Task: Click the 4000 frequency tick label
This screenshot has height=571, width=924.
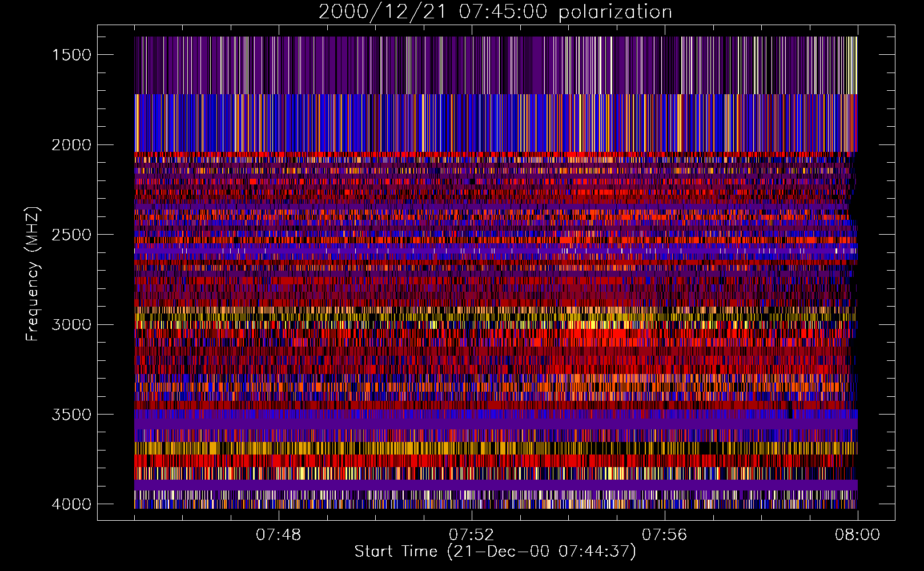Action: coord(71,504)
